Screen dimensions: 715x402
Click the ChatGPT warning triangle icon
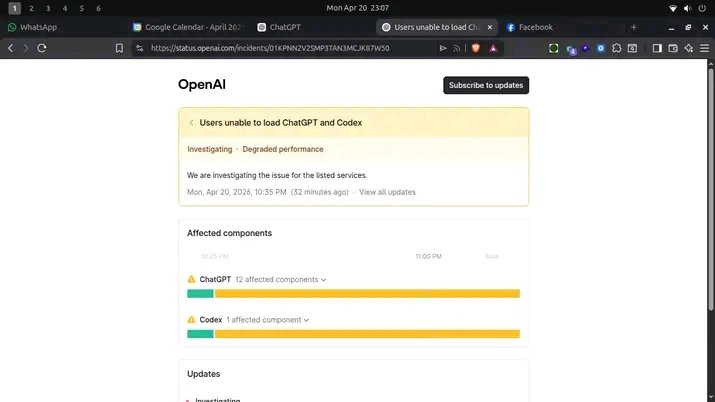tap(192, 279)
